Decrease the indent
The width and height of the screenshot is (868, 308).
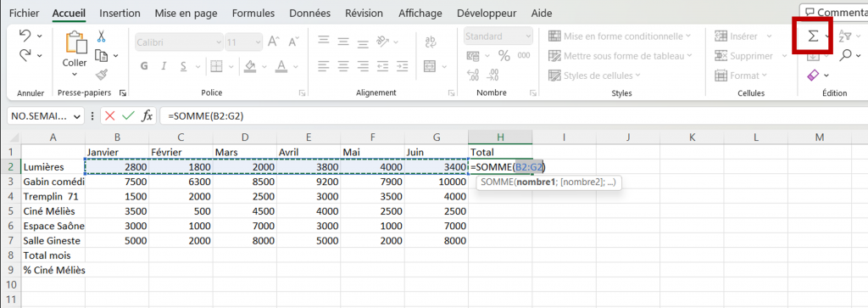pos(382,66)
